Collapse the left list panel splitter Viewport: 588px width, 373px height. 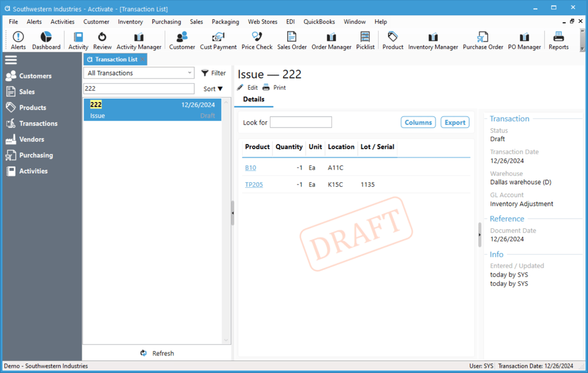click(232, 213)
